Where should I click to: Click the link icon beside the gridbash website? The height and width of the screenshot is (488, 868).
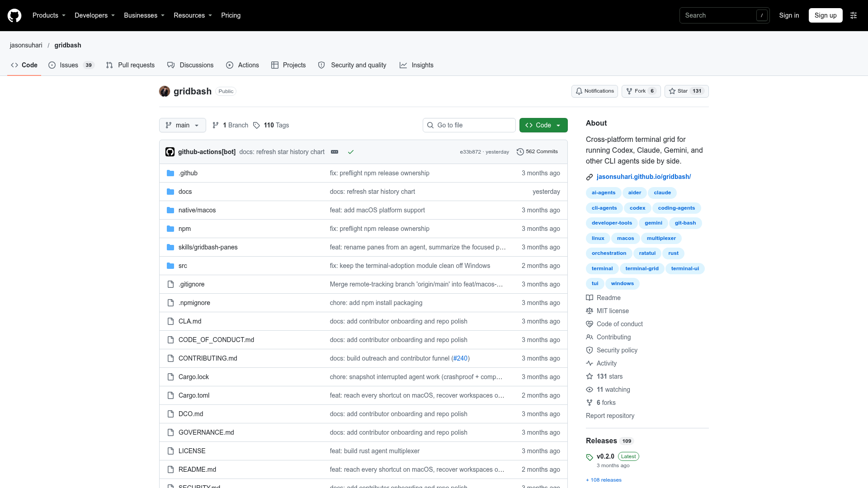click(590, 177)
